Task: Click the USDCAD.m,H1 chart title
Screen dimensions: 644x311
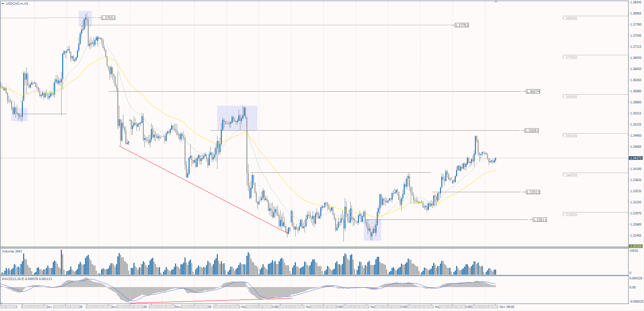Action: pyautogui.click(x=17, y=3)
